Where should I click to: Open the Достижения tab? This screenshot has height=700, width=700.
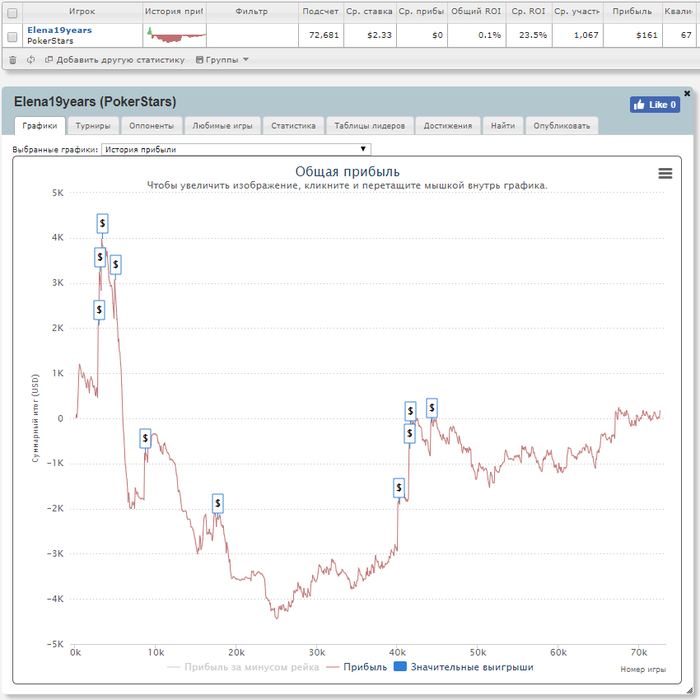click(x=448, y=126)
